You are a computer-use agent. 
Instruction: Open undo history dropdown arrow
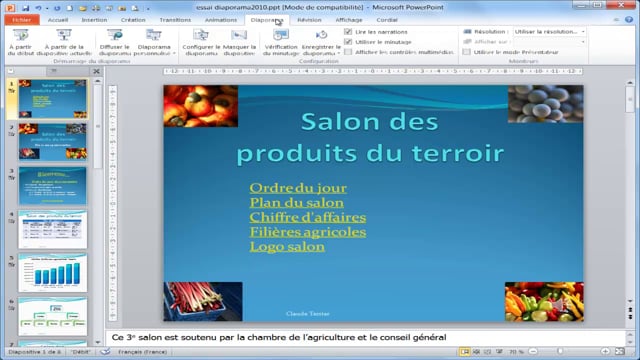(x=47, y=8)
